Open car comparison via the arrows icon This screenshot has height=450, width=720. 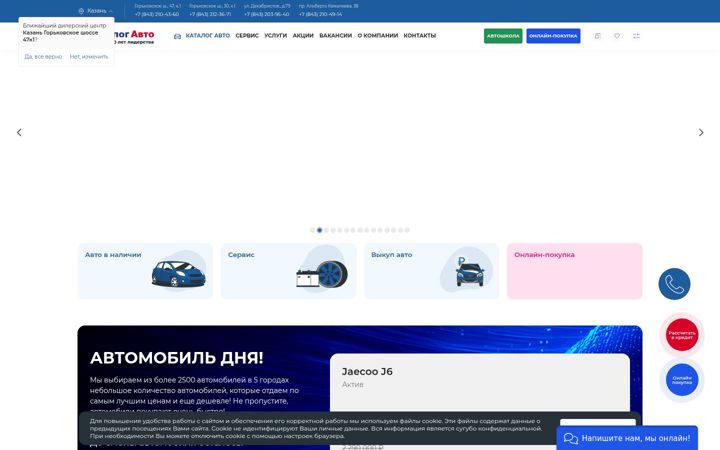[636, 36]
